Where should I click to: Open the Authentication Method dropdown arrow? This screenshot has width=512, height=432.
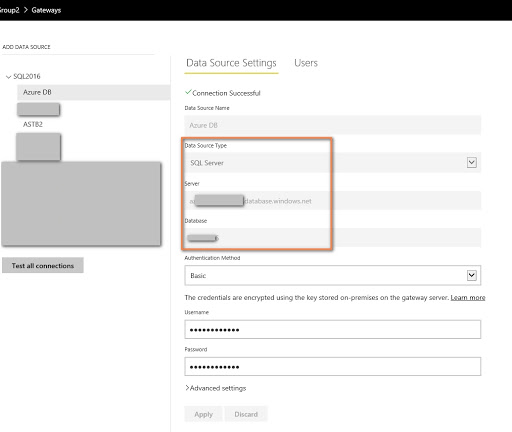tap(471, 275)
